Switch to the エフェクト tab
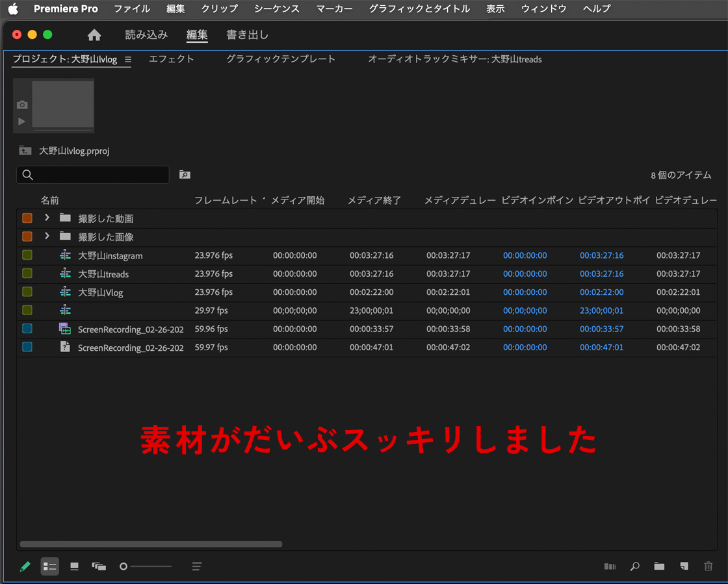The image size is (728, 584). (172, 59)
